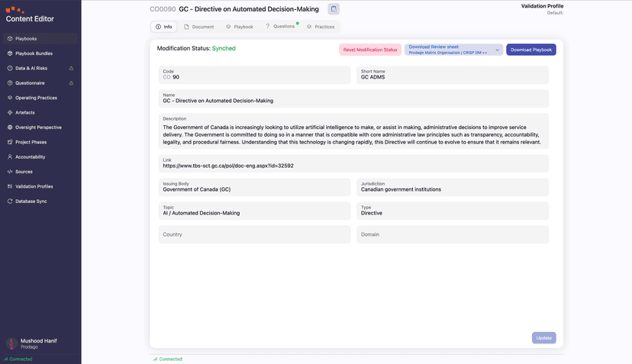Image resolution: width=632 pixels, height=364 pixels.
Task: Expand the Download Review sheet dropdown
Action: [498, 50]
